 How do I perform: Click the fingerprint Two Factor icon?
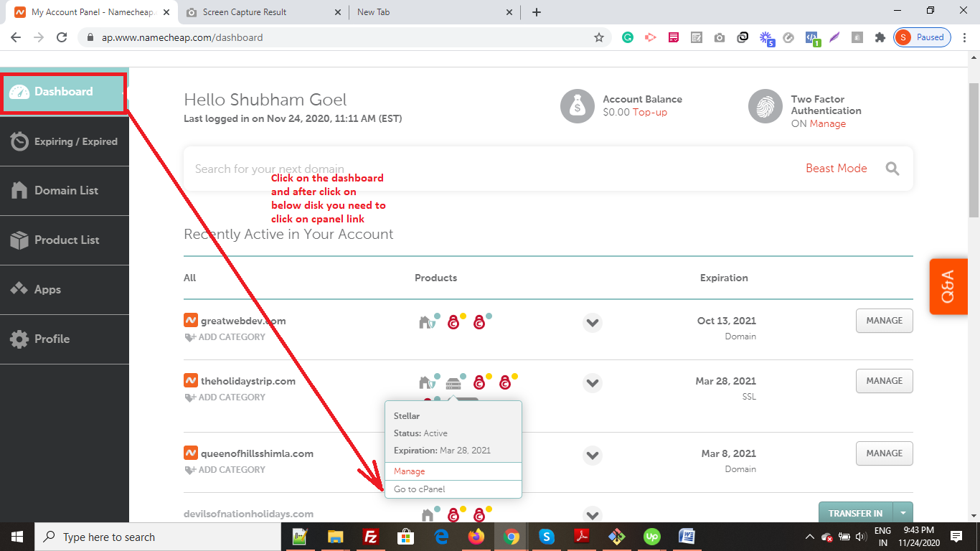click(765, 107)
